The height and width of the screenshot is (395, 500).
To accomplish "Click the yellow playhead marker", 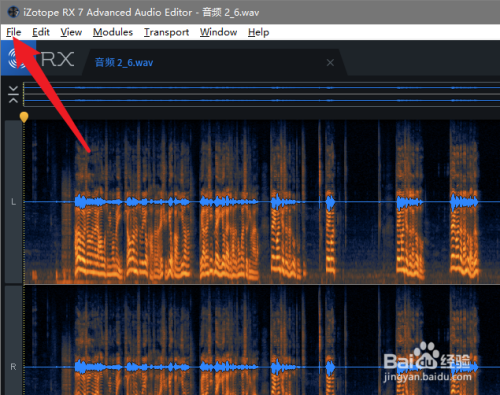I will point(24,117).
